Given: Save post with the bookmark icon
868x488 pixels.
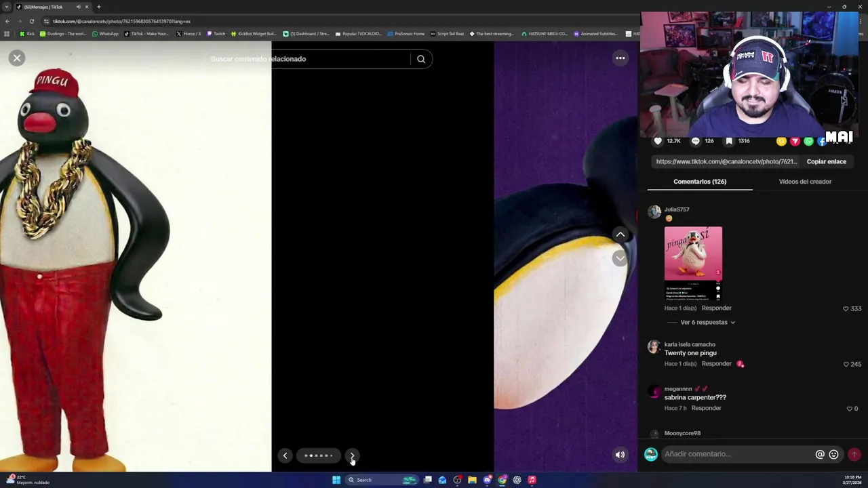Looking at the screenshot, I should click(729, 141).
